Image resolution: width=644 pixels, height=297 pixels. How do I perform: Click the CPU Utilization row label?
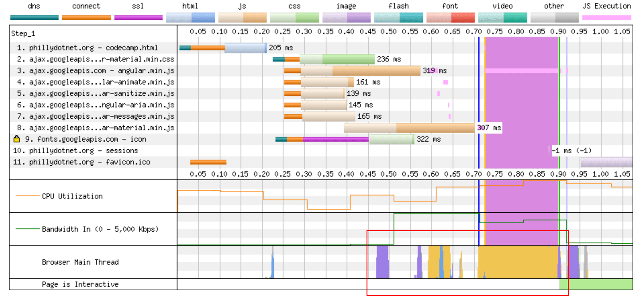(72, 196)
